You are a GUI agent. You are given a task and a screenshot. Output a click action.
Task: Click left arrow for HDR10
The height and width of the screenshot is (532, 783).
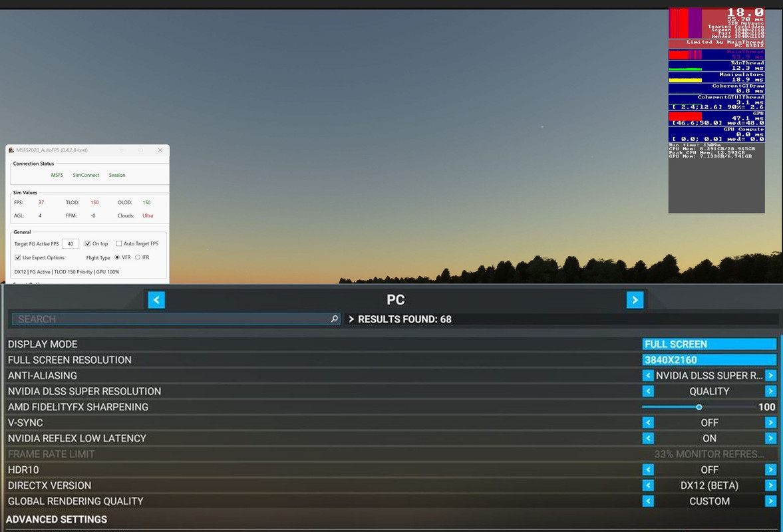648,469
